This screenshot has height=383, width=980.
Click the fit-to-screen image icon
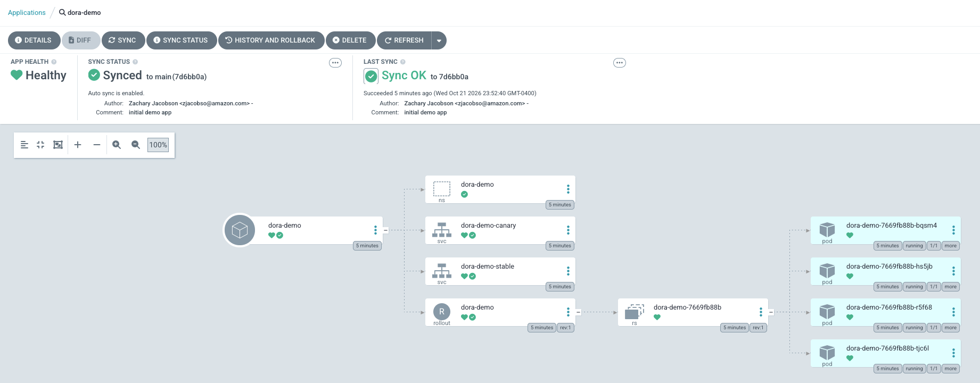[58, 145]
